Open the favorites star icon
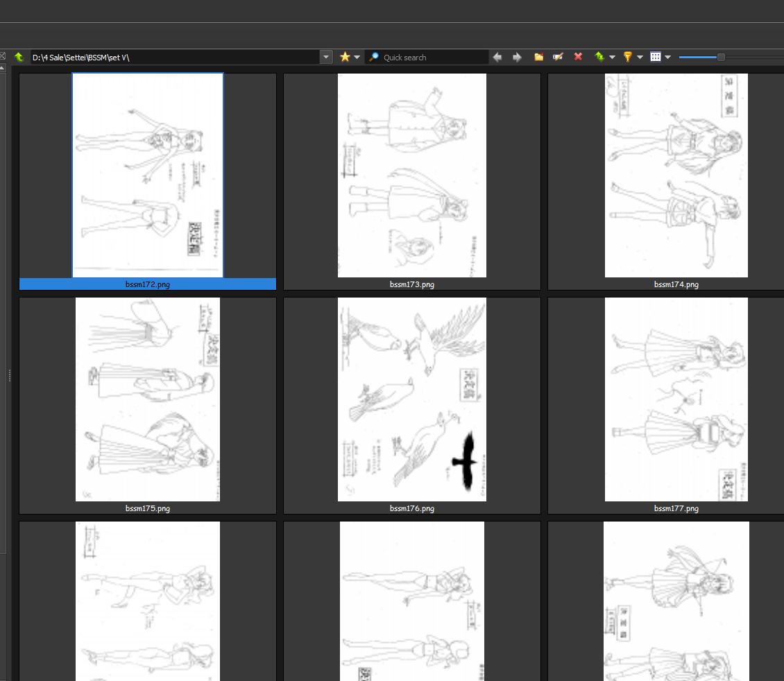This screenshot has width=784, height=681. (x=345, y=58)
